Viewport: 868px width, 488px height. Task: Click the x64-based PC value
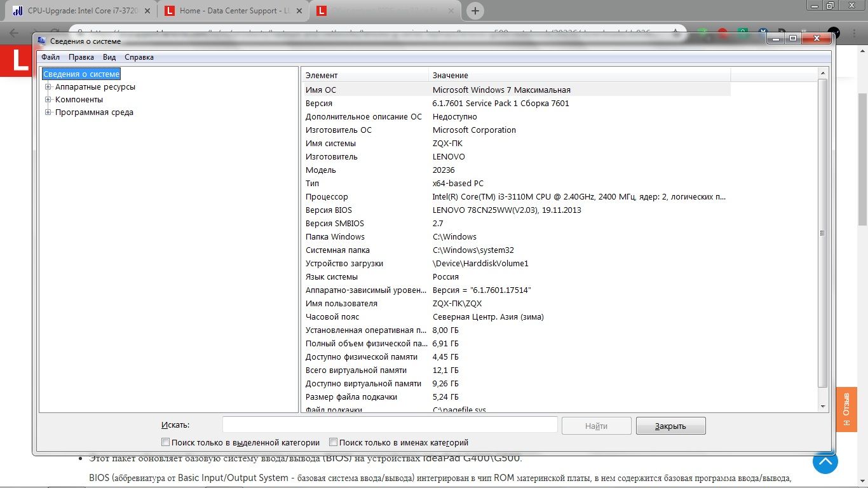458,183
